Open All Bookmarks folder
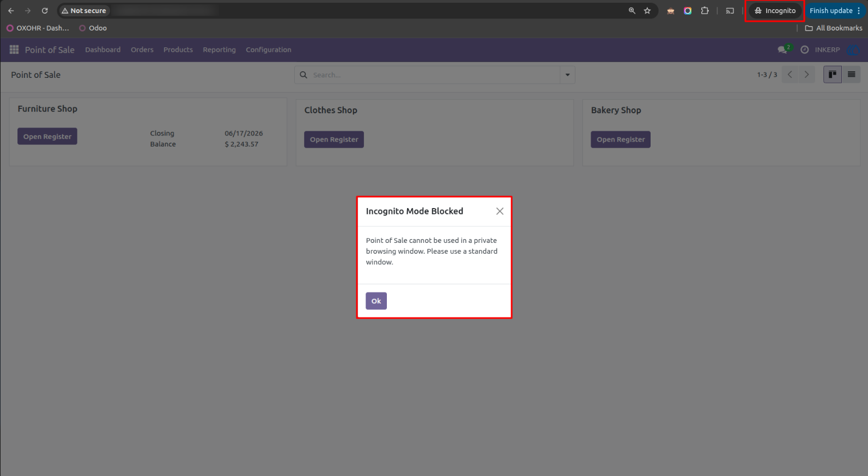The height and width of the screenshot is (476, 868). pos(834,28)
